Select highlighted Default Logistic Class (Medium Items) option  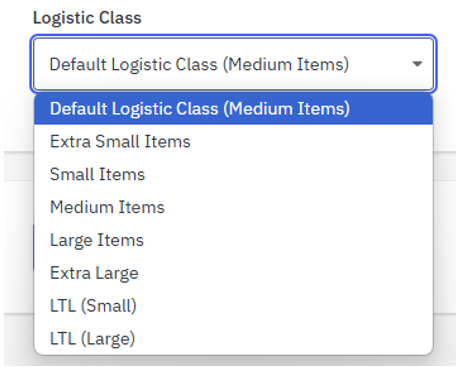pos(233,109)
